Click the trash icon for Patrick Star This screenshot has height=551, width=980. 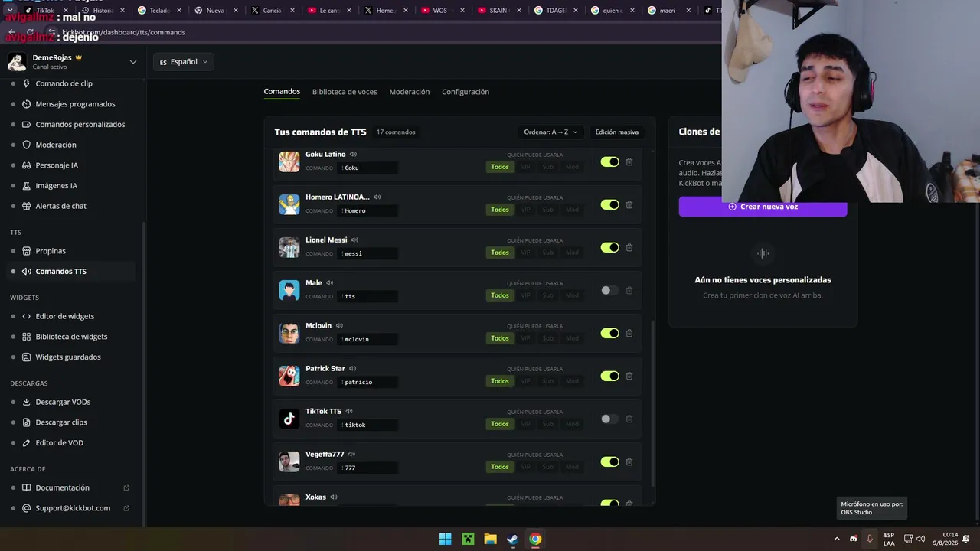[629, 377]
